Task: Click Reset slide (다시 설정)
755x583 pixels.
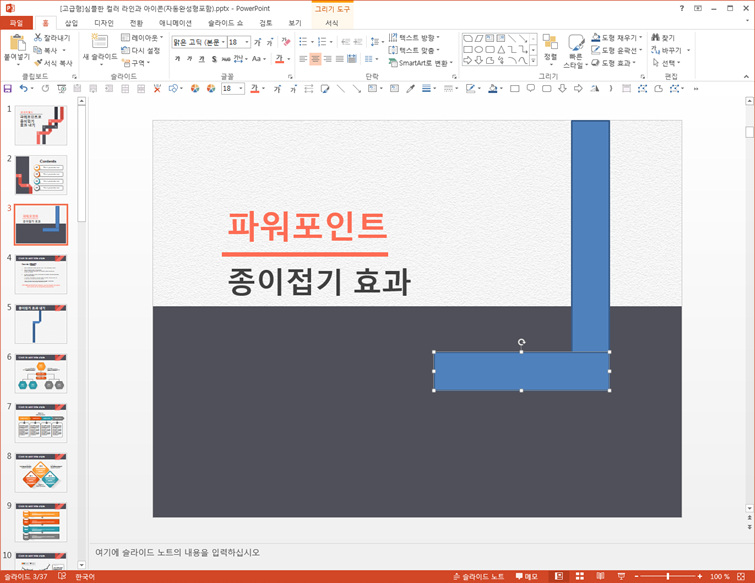Action: pyautogui.click(x=140, y=50)
